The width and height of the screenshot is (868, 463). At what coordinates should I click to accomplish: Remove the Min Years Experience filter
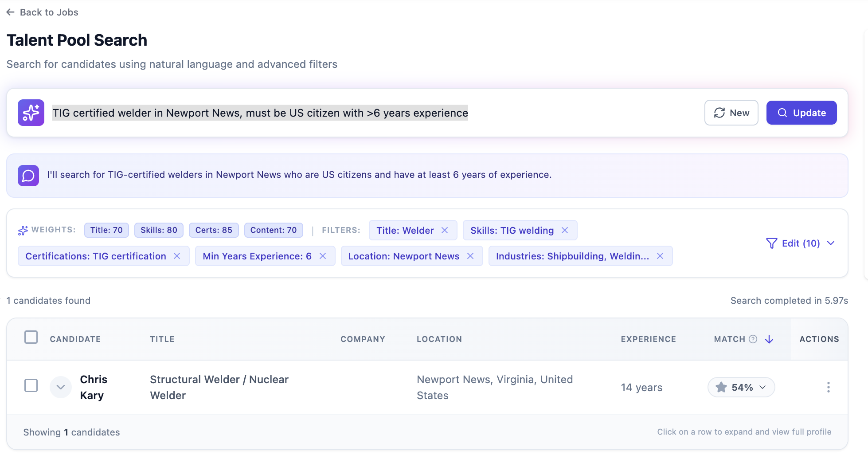coord(323,256)
